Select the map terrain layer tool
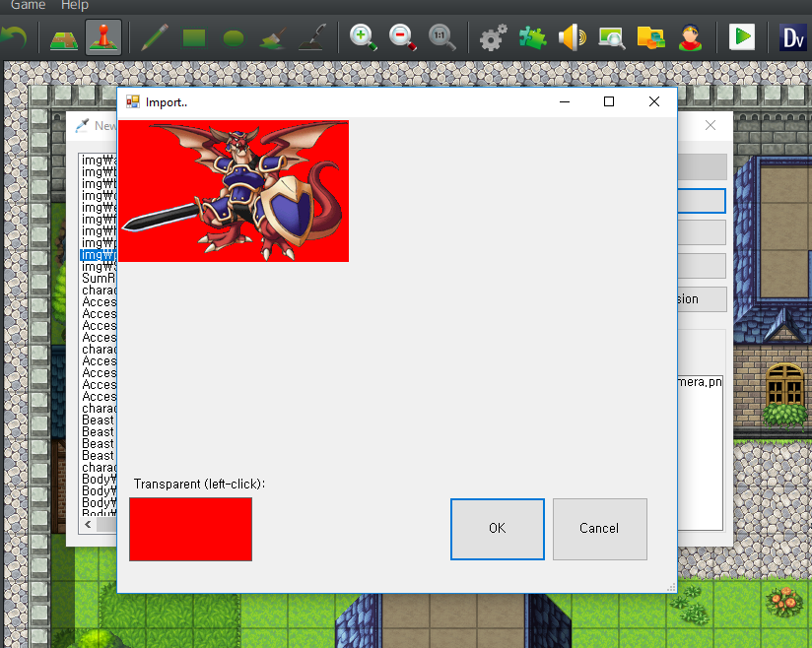 (64, 37)
